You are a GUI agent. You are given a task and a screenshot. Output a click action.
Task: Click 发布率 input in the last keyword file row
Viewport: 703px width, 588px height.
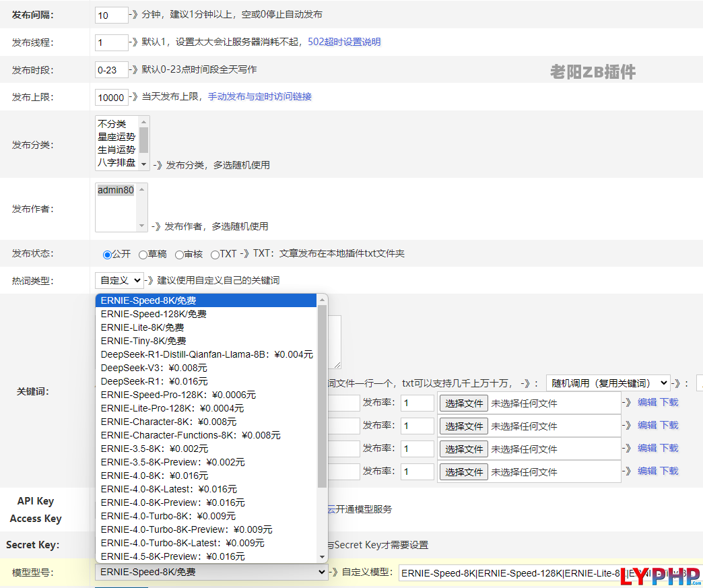click(417, 472)
